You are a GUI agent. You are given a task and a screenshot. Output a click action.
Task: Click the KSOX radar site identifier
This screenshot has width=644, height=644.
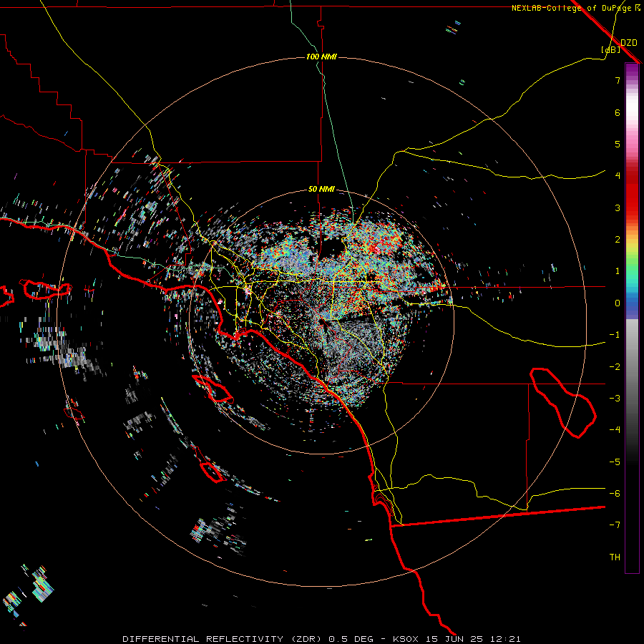click(x=405, y=639)
